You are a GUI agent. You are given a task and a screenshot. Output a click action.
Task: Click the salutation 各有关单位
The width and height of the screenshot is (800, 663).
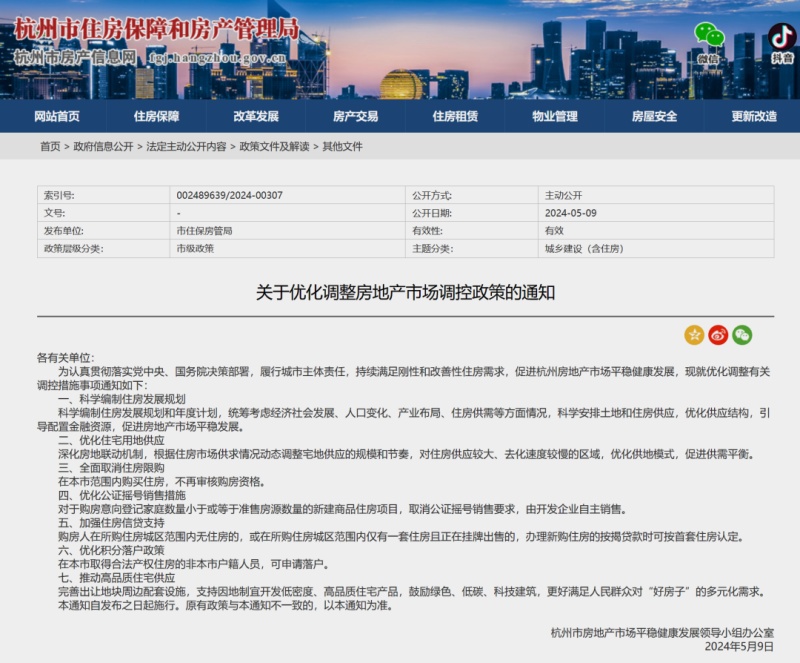click(x=65, y=358)
